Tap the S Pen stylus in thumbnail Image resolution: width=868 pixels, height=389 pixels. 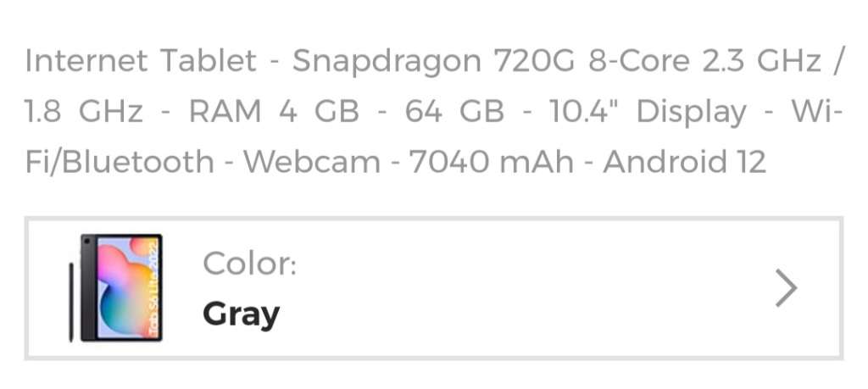(x=70, y=302)
